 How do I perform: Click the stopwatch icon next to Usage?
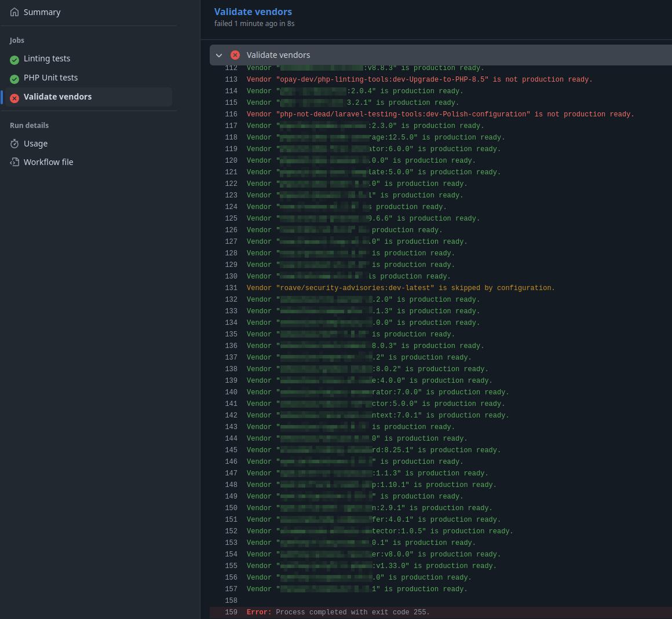point(14,143)
